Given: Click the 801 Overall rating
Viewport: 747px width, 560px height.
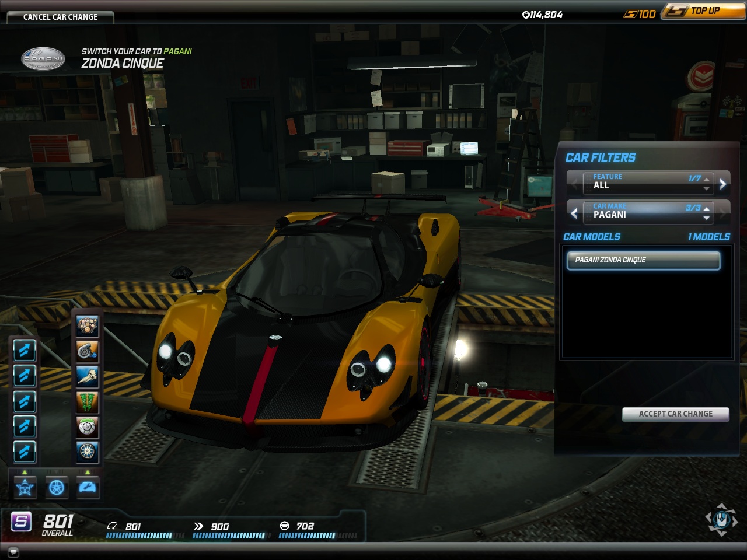Looking at the screenshot, I should point(58,524).
